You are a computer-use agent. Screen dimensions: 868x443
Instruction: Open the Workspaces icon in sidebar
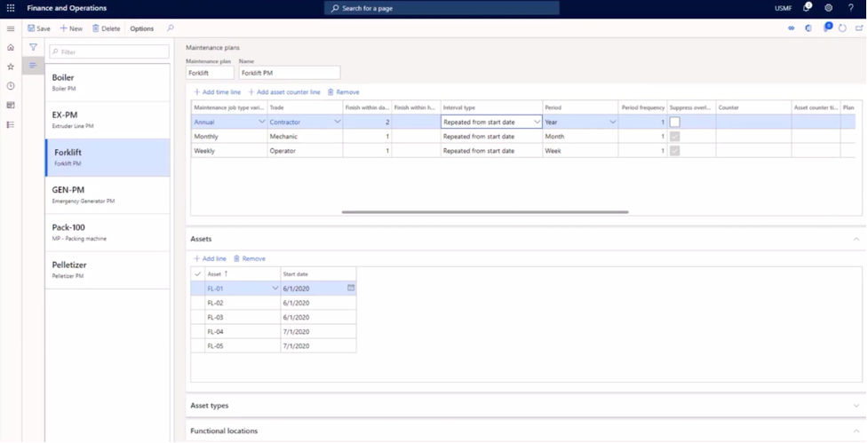click(11, 106)
